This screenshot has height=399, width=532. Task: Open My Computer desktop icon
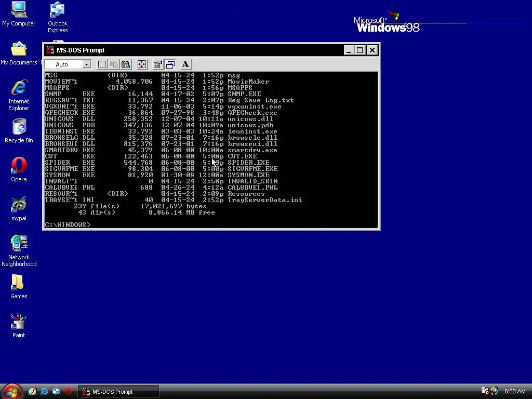coord(19,14)
